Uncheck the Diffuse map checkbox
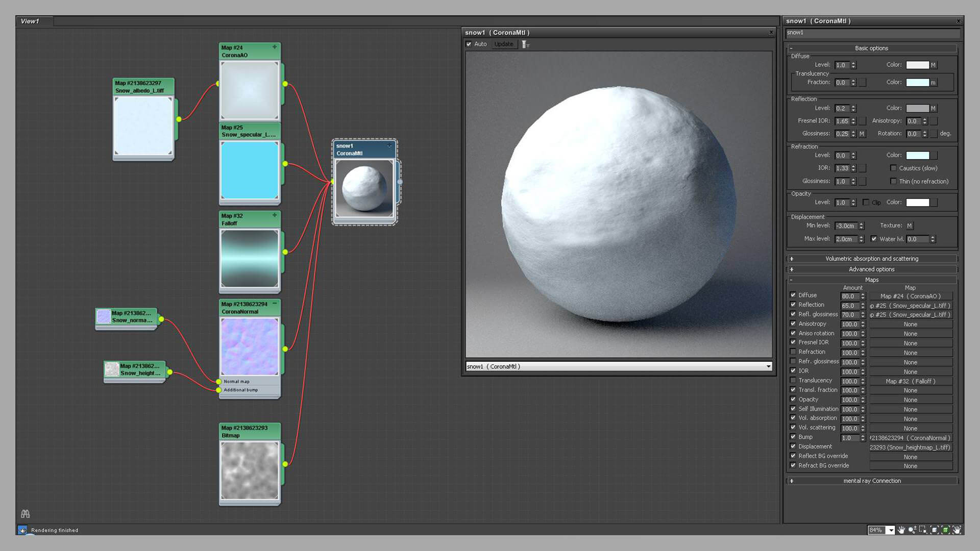 coord(793,295)
